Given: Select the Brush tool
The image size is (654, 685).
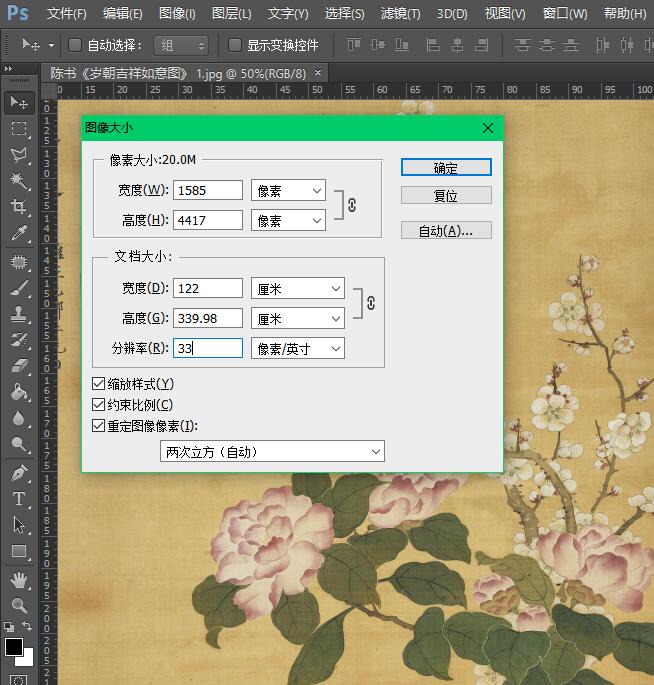Looking at the screenshot, I should pos(19,288).
